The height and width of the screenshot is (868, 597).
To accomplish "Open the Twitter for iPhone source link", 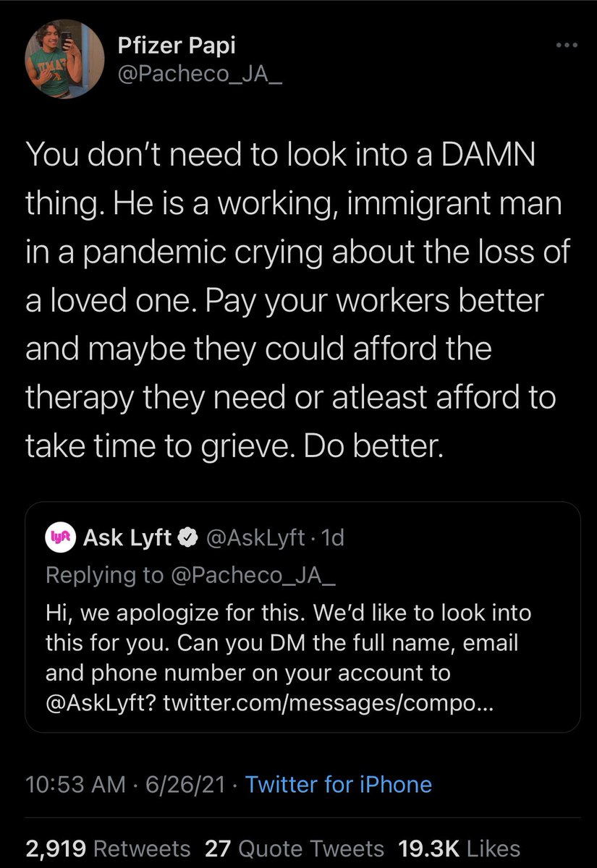I will pos(338,785).
